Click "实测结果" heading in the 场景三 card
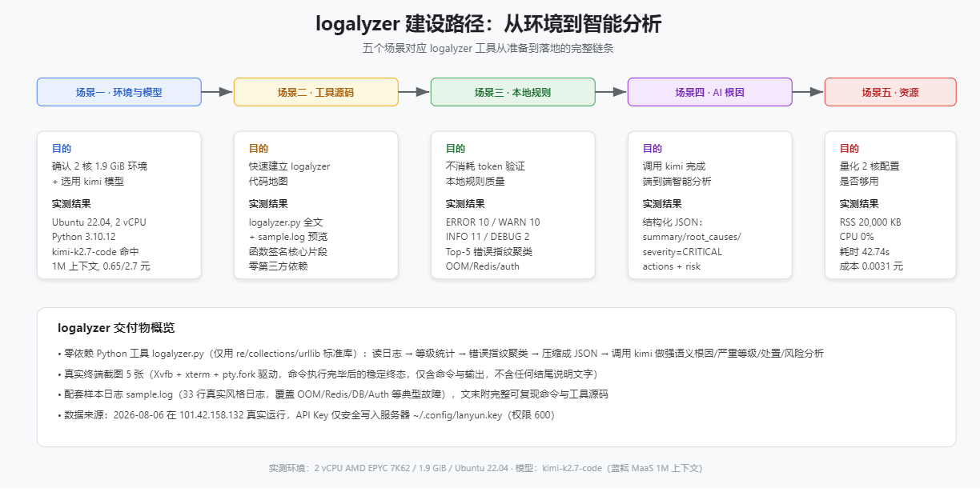 click(465, 204)
